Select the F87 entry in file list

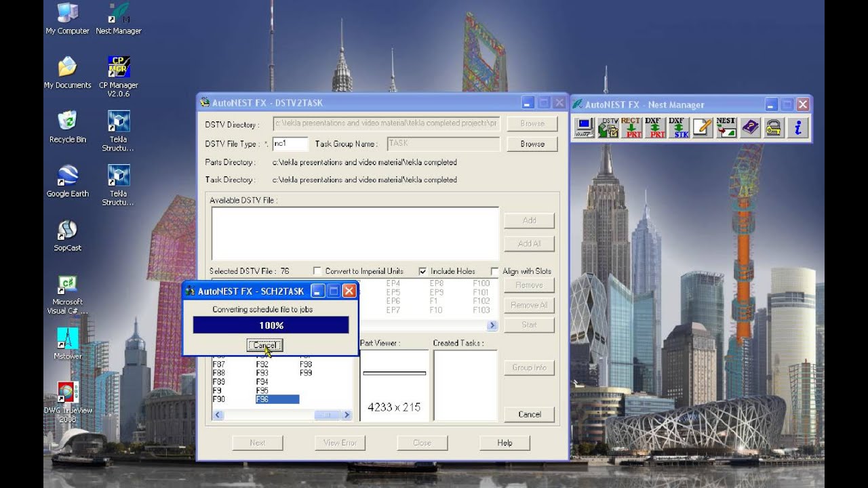(x=218, y=365)
